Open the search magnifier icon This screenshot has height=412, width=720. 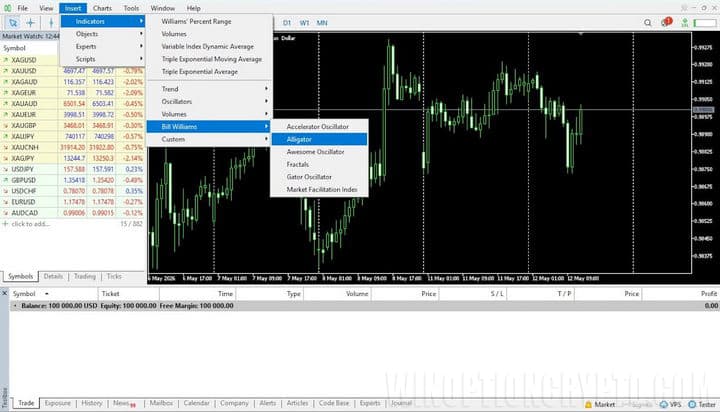[x=647, y=23]
